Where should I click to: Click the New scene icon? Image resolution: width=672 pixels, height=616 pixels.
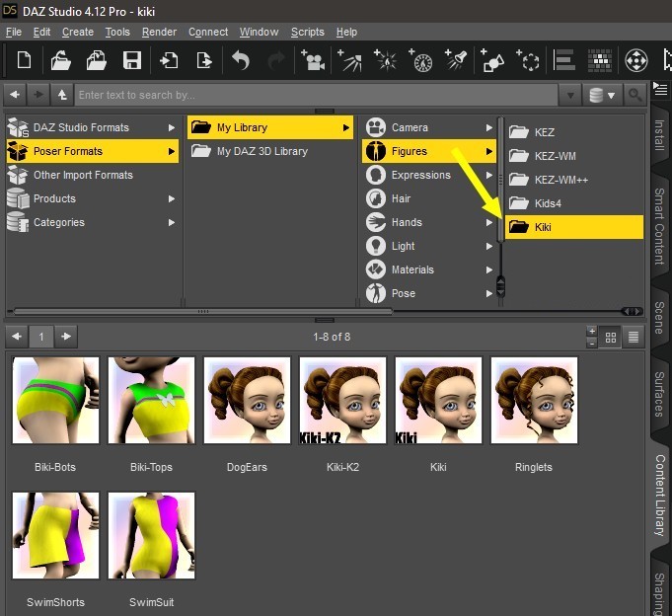point(24,60)
